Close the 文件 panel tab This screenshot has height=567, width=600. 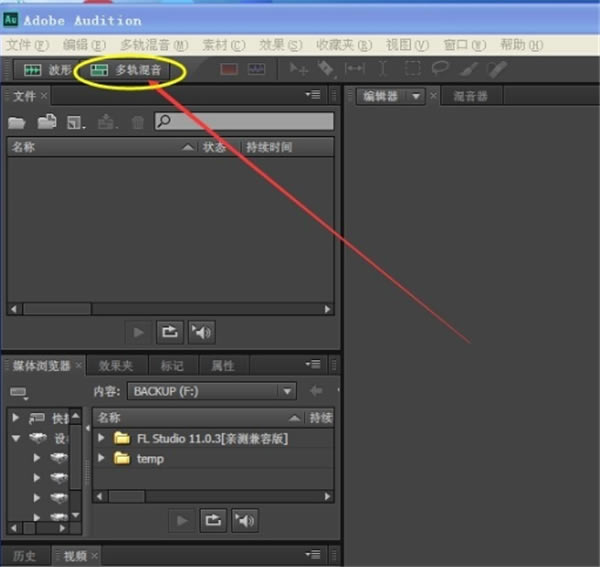click(x=44, y=95)
